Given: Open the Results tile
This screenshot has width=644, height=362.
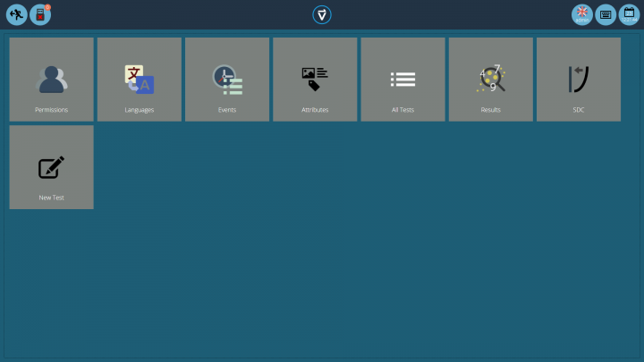Looking at the screenshot, I should click(x=491, y=80).
